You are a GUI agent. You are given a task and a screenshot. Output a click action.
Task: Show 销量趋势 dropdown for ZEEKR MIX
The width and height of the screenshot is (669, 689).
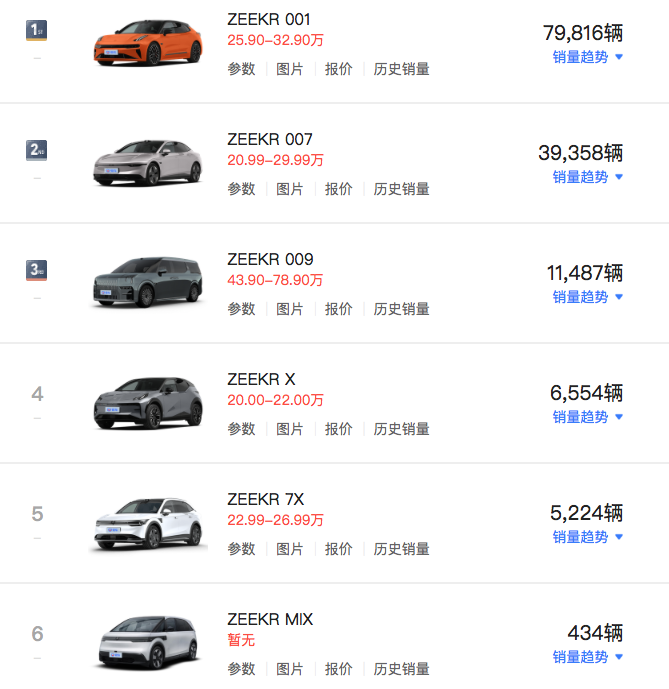tap(587, 657)
